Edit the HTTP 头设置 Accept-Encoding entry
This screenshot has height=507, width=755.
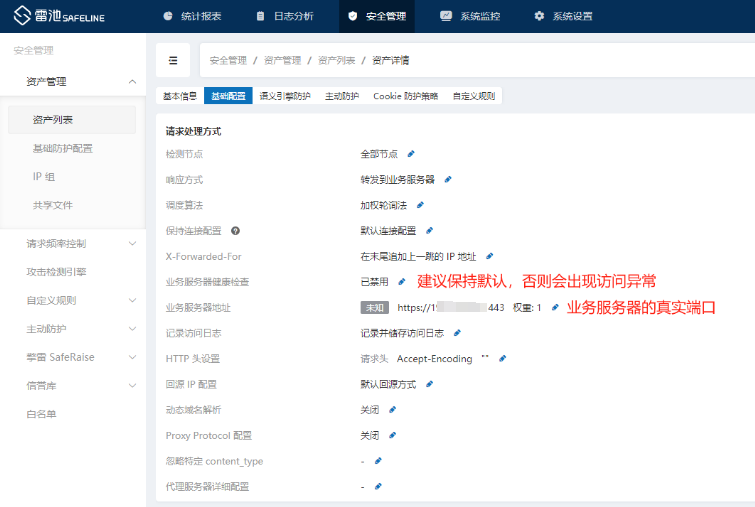point(503,359)
